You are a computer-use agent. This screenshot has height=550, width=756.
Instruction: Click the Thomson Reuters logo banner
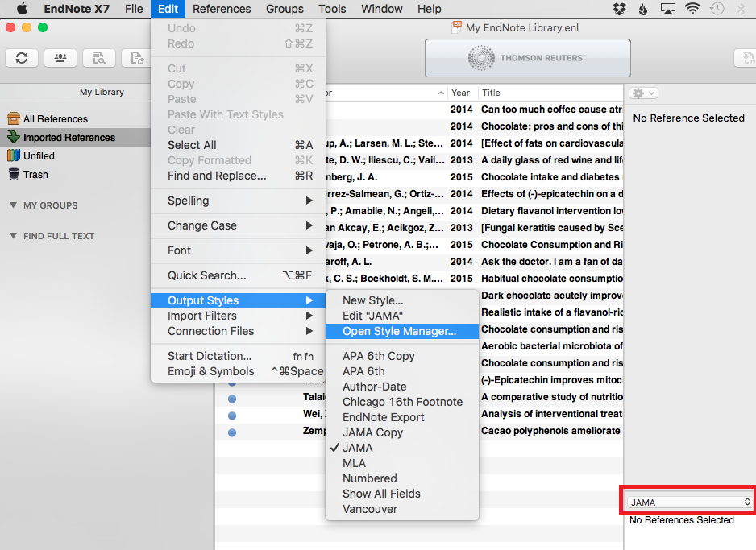point(527,58)
